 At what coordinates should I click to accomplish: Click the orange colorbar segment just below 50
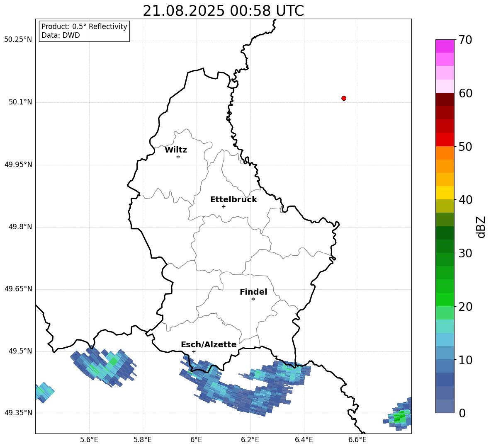pos(445,153)
